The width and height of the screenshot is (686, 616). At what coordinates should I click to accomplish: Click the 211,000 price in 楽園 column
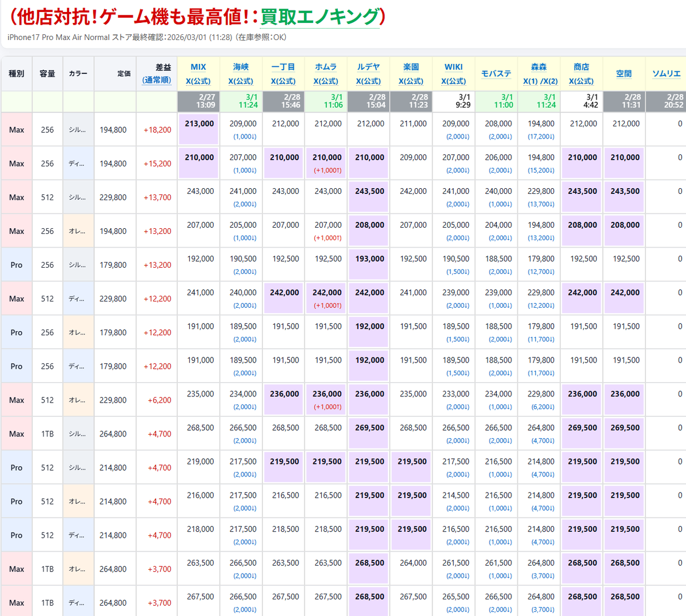pyautogui.click(x=413, y=124)
